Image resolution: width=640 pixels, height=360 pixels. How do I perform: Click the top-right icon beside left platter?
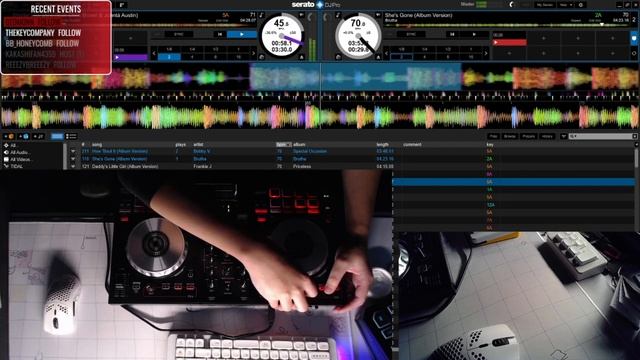coord(302,15)
